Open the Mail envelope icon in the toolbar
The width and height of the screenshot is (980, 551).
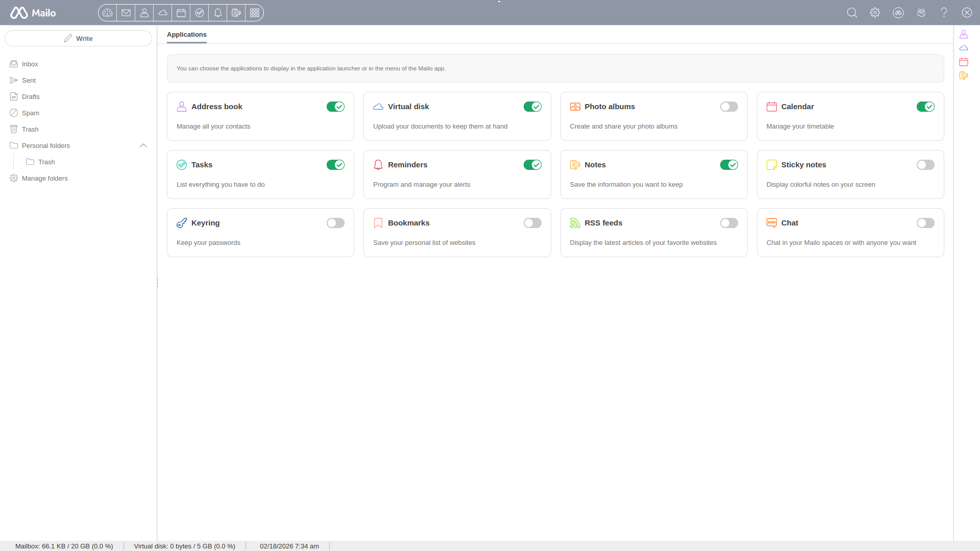coord(126,13)
